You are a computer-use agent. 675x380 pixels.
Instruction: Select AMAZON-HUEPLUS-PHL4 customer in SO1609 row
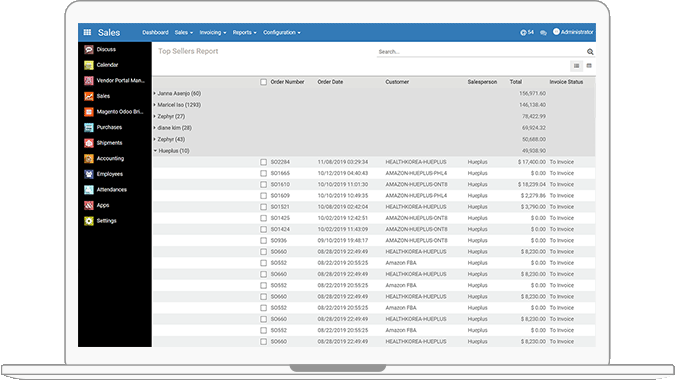click(416, 196)
